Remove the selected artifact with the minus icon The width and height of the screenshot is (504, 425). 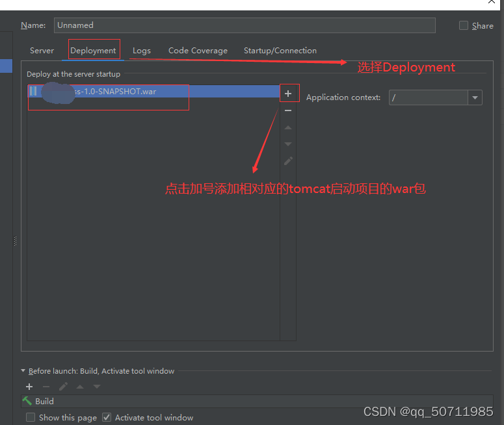(x=288, y=110)
